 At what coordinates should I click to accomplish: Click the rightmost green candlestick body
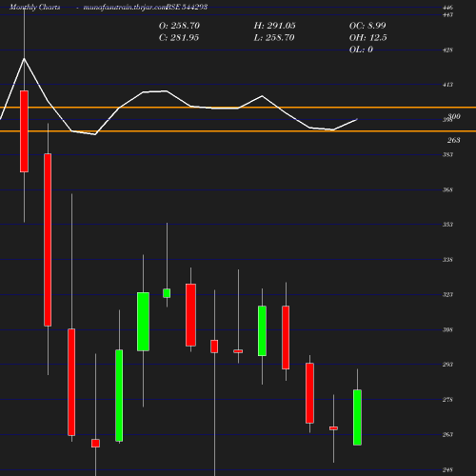tap(357, 417)
